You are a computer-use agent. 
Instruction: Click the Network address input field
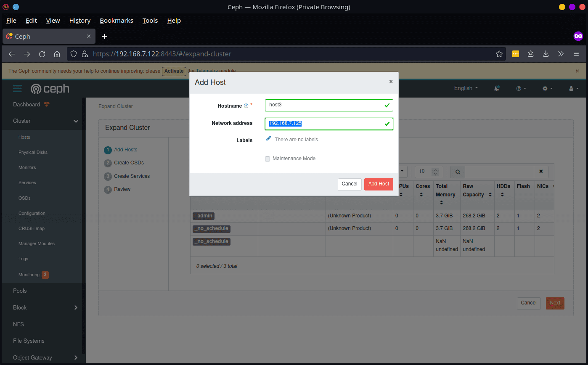328,124
